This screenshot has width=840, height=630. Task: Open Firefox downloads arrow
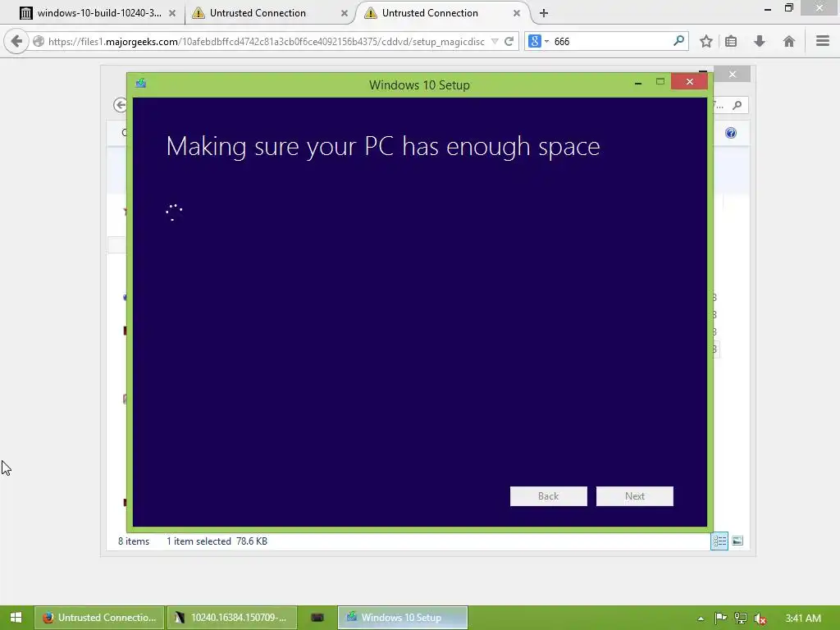coord(759,41)
